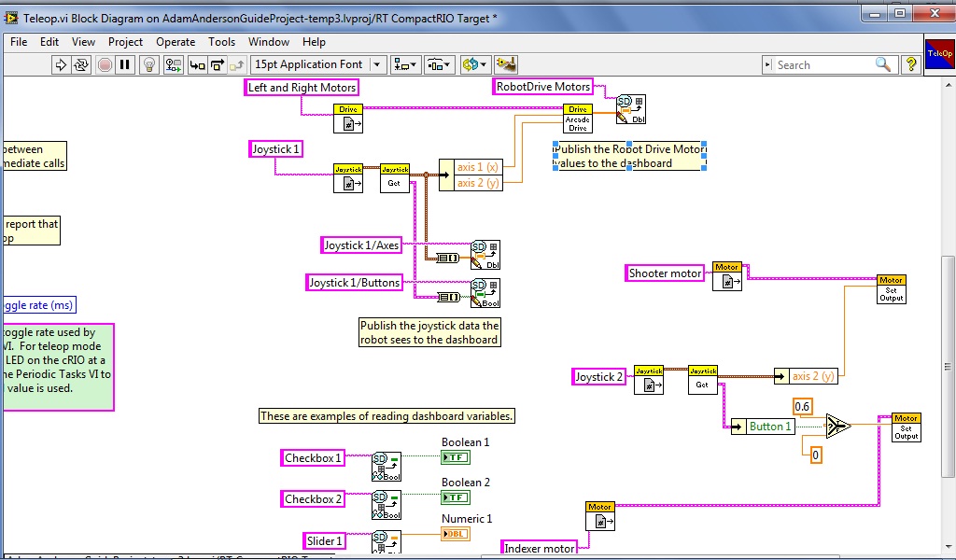
Task: Click the Step Over toolbar icon
Action: tap(217, 64)
